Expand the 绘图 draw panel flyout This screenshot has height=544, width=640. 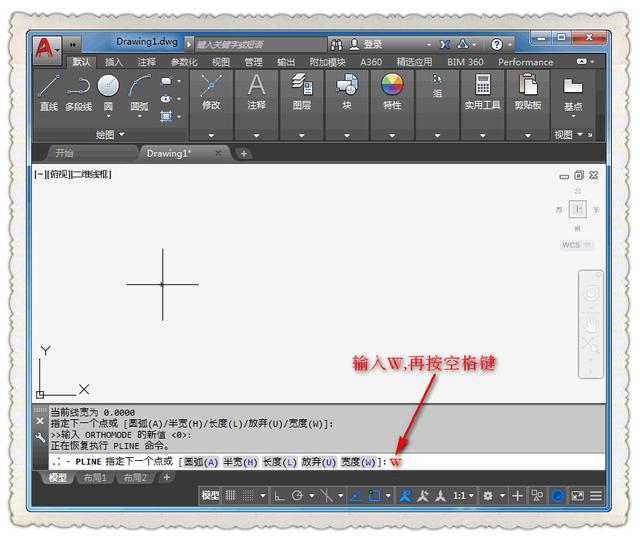click(x=110, y=134)
